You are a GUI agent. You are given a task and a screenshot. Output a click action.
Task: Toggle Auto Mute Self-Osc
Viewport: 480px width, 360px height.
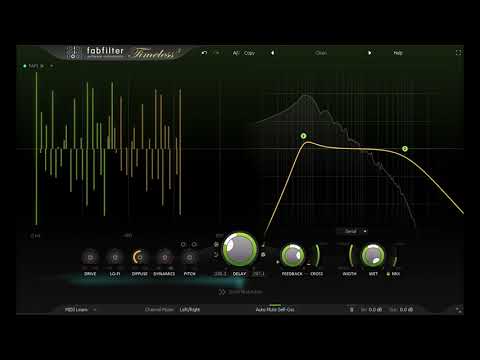click(x=275, y=309)
